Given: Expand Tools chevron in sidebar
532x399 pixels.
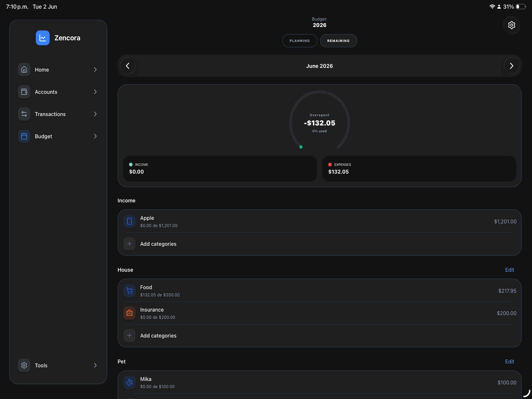Looking at the screenshot, I should [95, 365].
